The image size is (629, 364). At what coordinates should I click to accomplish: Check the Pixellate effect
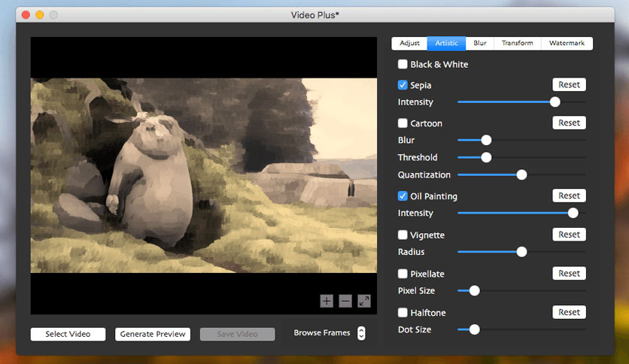coord(403,274)
